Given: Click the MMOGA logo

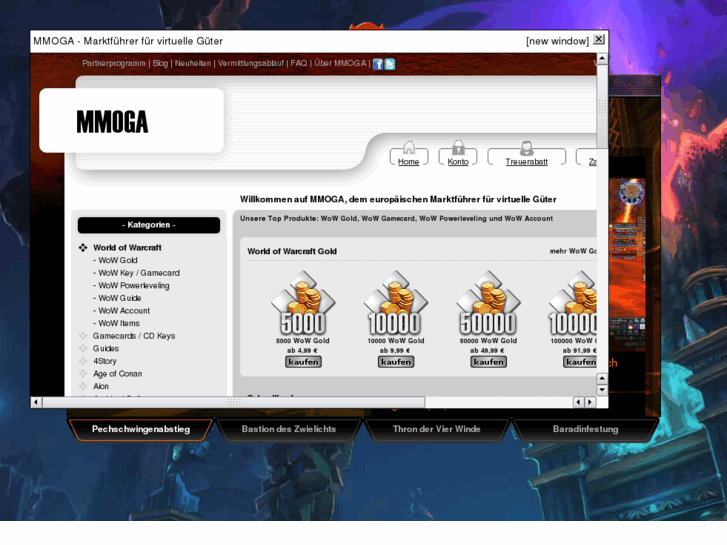Looking at the screenshot, I should pyautogui.click(x=112, y=122).
